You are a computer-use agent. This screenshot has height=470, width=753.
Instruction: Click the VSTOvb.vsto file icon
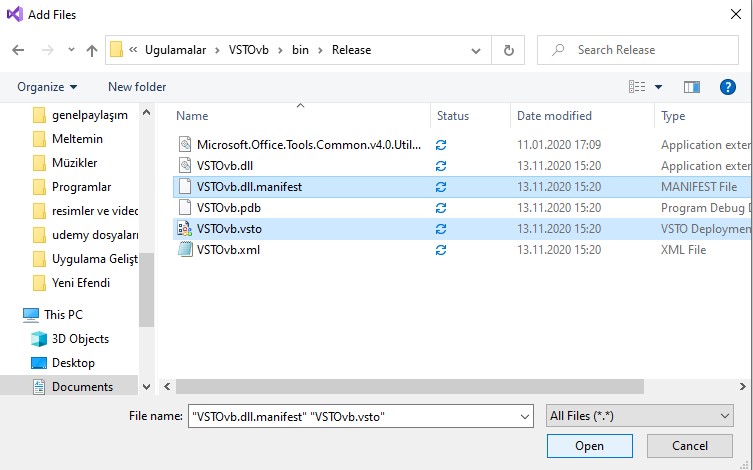(184, 229)
